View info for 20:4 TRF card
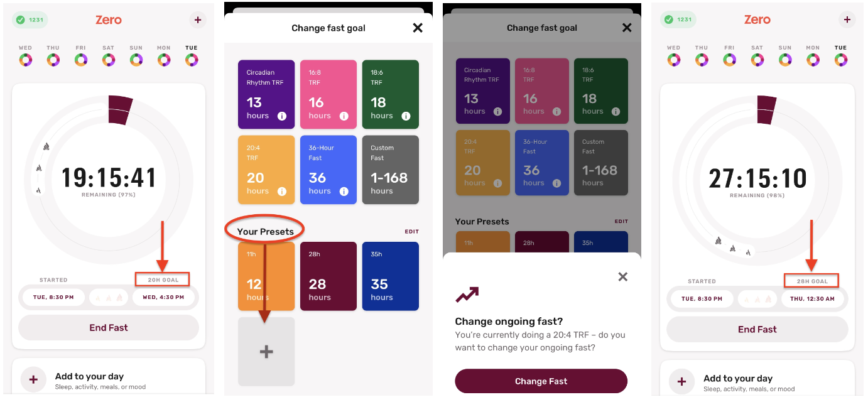The image size is (868, 407). [x=281, y=192]
